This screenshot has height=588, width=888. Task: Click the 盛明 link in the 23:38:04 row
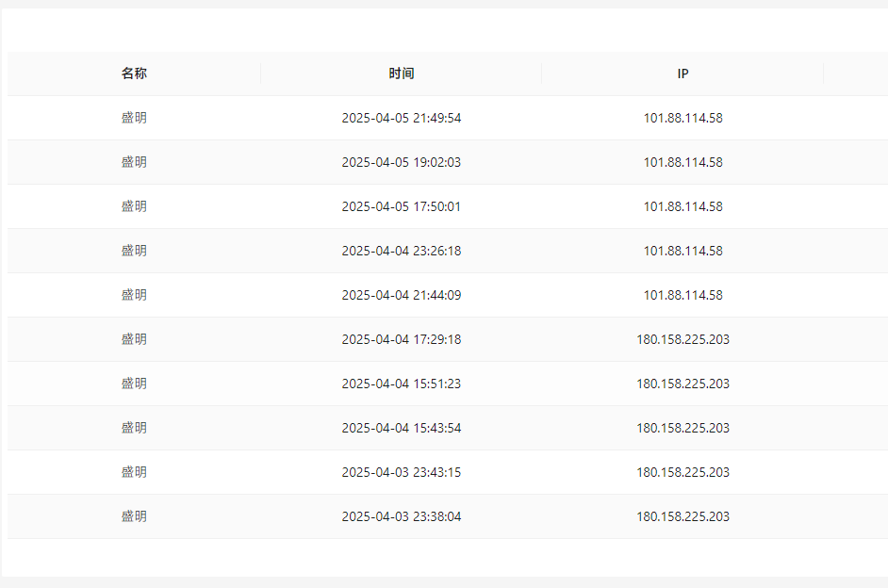tap(134, 516)
